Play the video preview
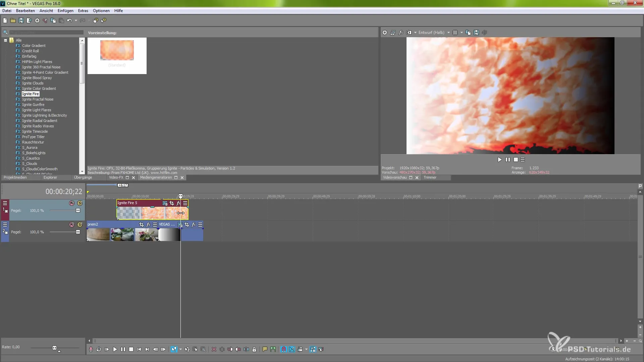The image size is (644, 362). [x=499, y=160]
